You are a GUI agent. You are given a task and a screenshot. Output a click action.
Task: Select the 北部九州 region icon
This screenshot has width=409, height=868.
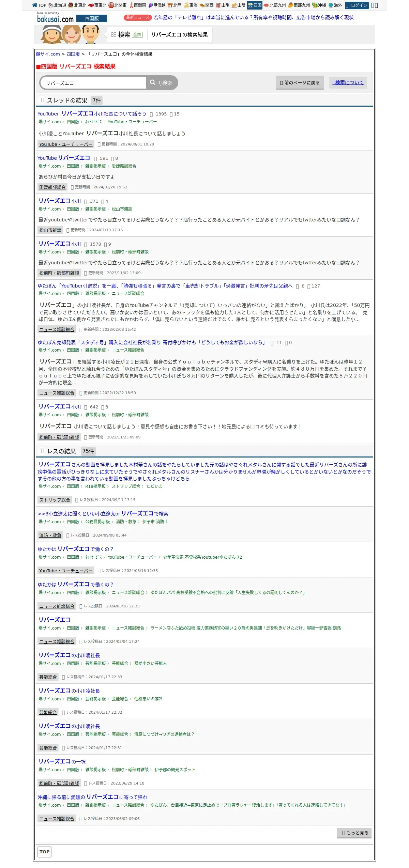tap(275, 5)
